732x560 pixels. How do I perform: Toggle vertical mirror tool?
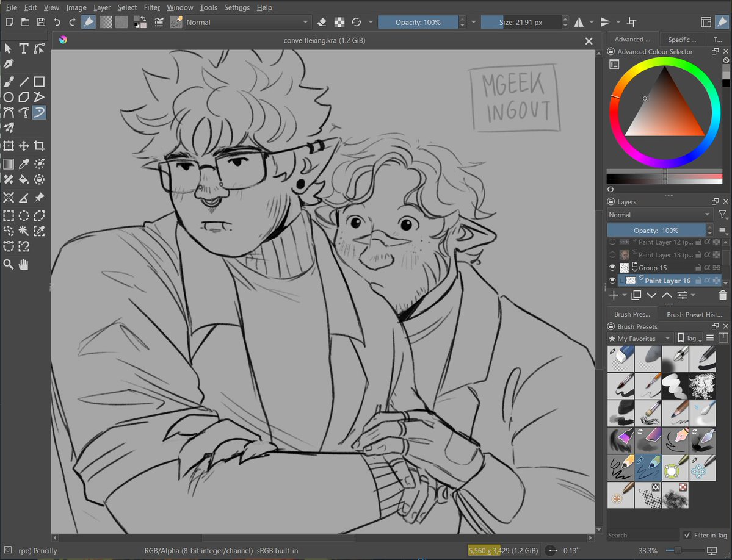tap(605, 22)
